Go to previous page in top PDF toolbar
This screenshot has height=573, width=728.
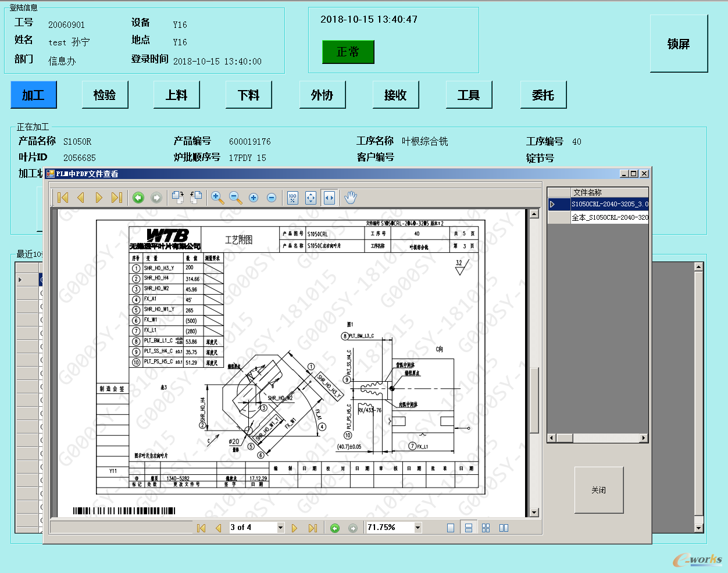pyautogui.click(x=81, y=198)
